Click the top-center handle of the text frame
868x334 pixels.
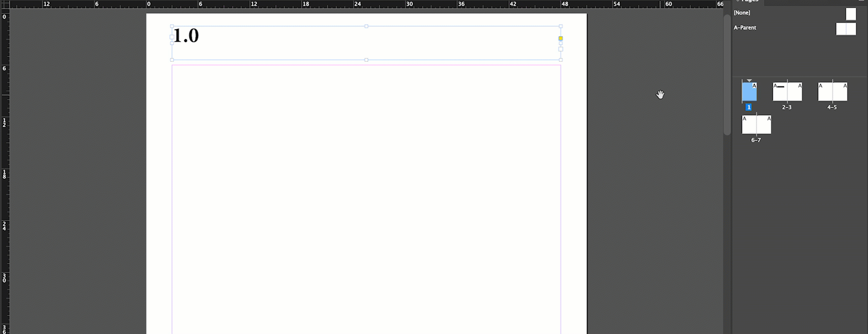[366, 26]
